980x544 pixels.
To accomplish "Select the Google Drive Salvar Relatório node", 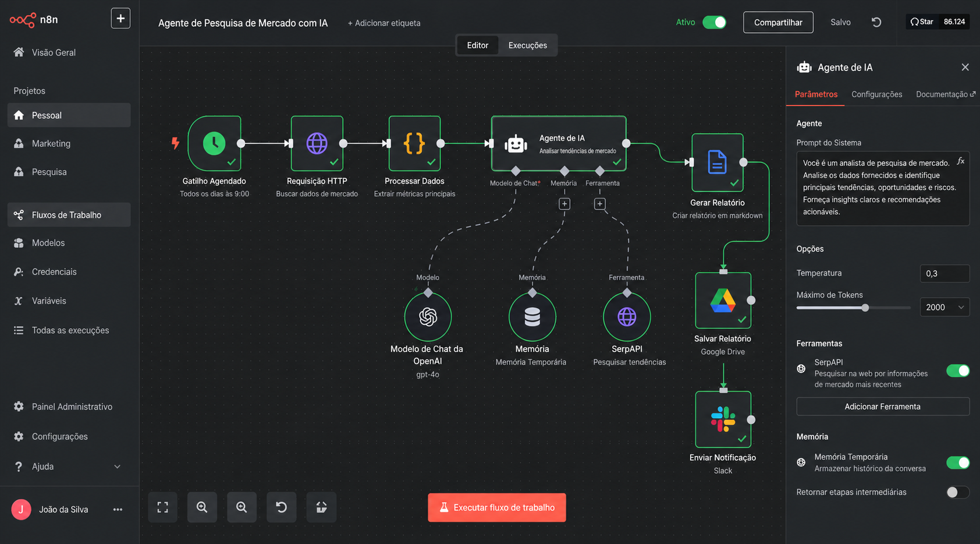I will (x=723, y=301).
